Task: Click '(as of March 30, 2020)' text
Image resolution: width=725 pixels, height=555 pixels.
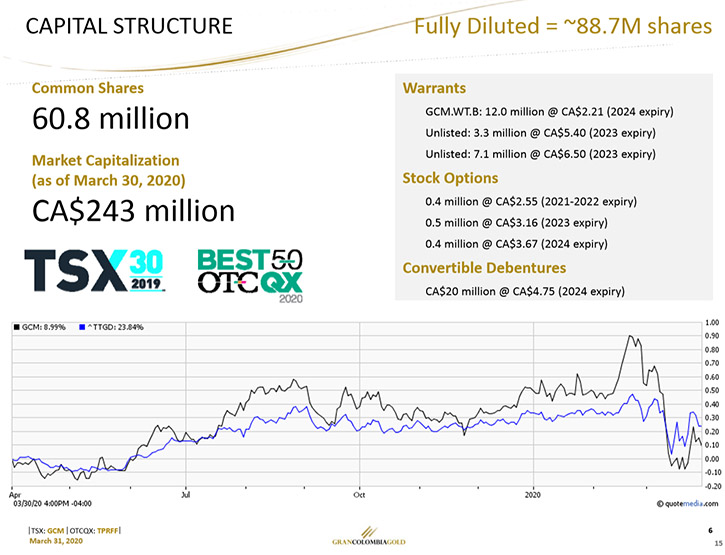Action: click(x=109, y=180)
